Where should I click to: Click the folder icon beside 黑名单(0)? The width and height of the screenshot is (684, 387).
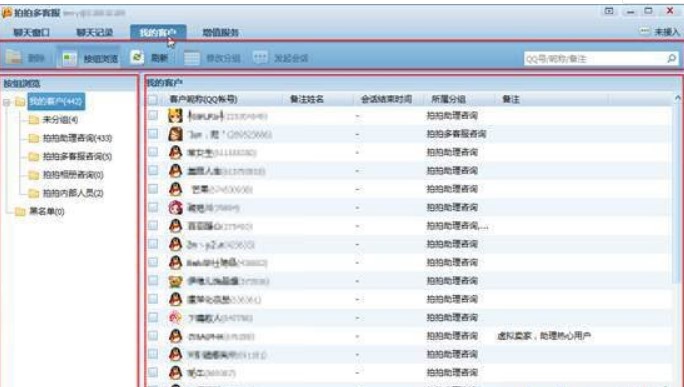click(x=20, y=212)
